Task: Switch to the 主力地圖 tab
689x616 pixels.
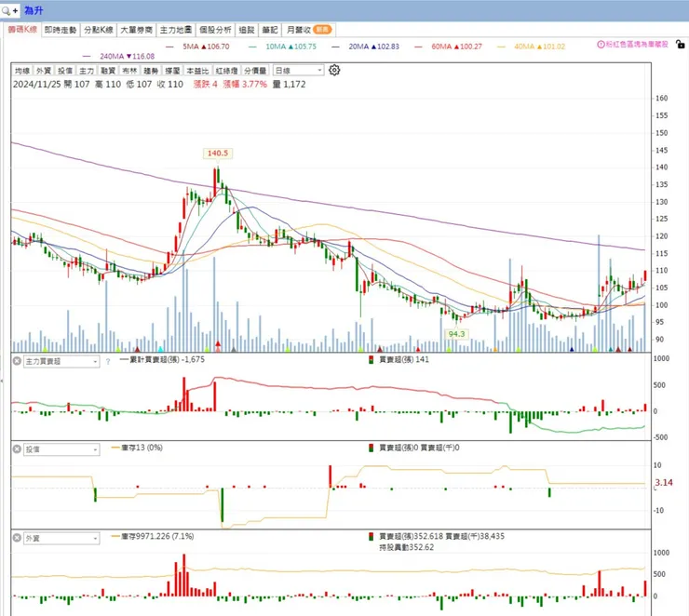Action: 176,30
